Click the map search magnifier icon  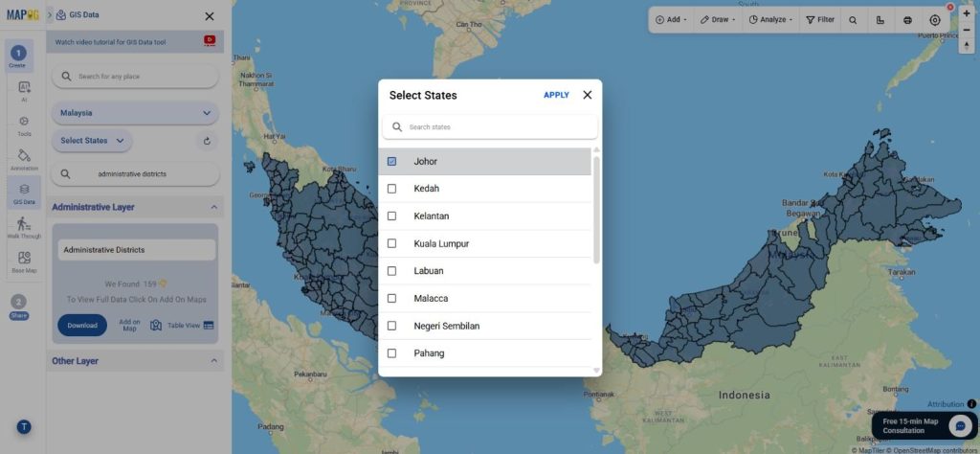tap(853, 20)
